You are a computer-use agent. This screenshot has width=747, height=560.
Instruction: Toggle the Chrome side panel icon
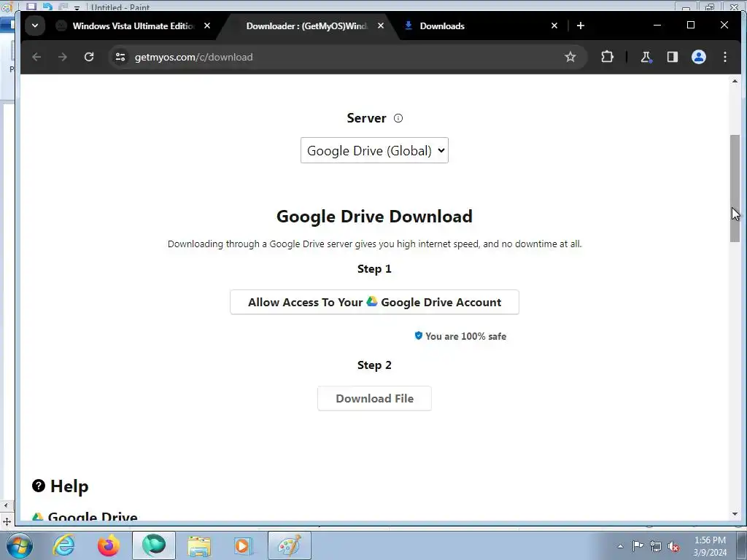(x=672, y=57)
